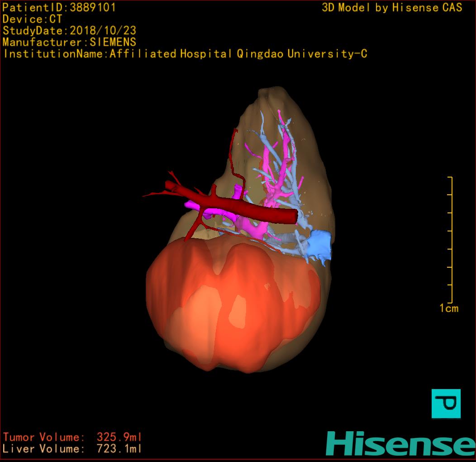The height and width of the screenshot is (462, 476).
Task: Click the 'StudyDate:2018/10/23' text
Action: coord(70,31)
